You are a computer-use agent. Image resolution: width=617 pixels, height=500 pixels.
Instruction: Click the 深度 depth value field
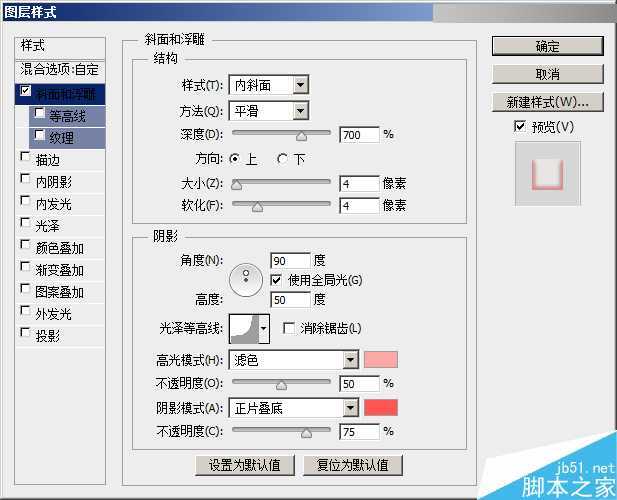(359, 134)
